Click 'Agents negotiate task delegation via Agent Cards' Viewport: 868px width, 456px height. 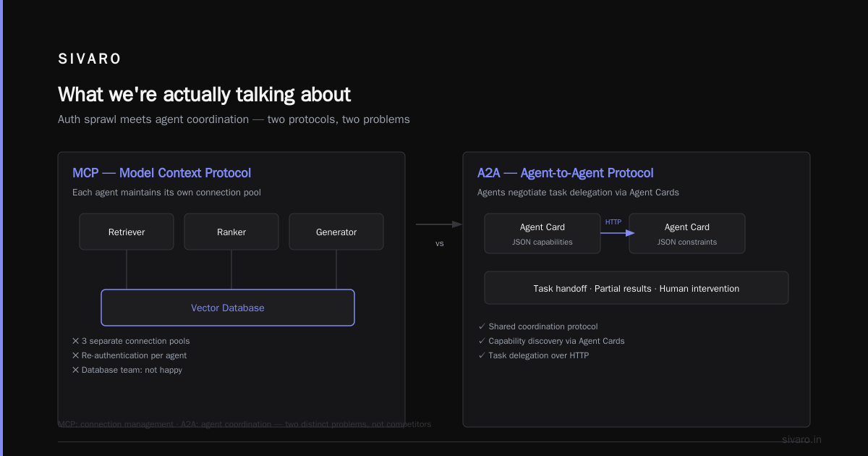coord(578,193)
